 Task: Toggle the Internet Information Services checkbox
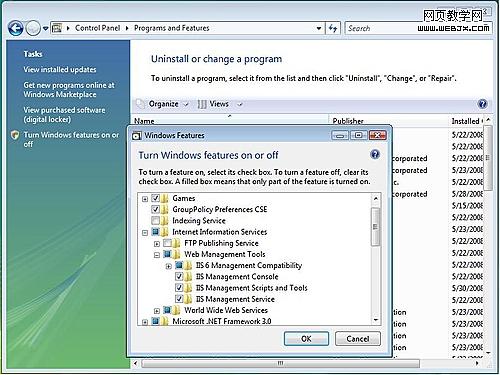(155, 232)
